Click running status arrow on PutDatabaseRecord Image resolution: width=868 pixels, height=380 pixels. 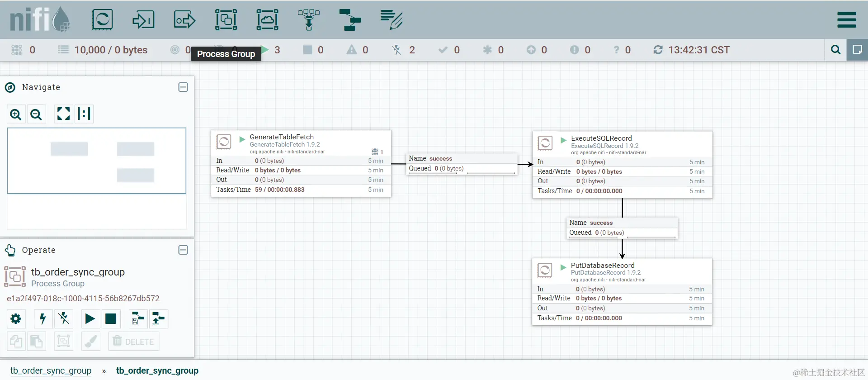click(x=563, y=267)
